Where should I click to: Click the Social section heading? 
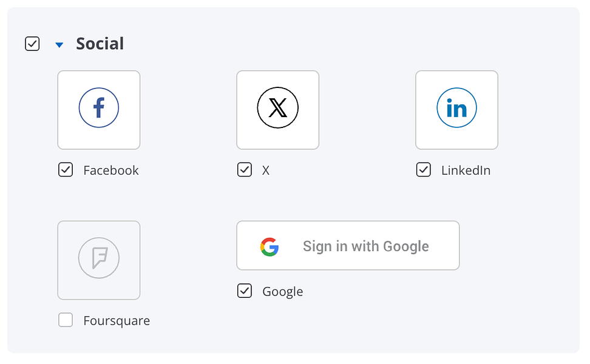point(100,44)
